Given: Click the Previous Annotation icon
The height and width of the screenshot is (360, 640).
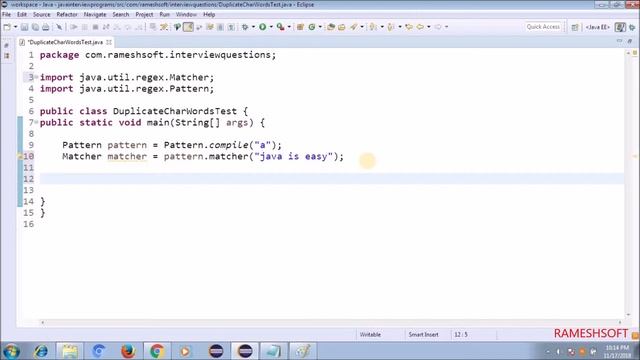Looking at the screenshot, I should click(x=391, y=27).
